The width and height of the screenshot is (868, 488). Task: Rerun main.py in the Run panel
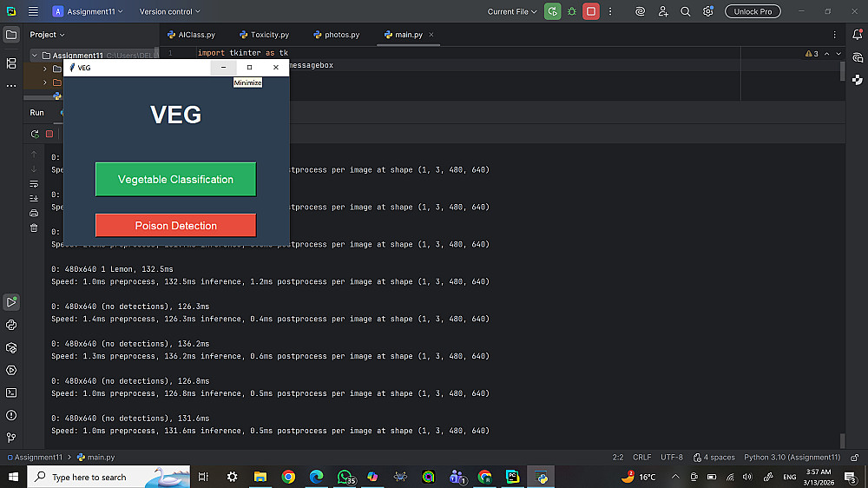click(x=35, y=134)
